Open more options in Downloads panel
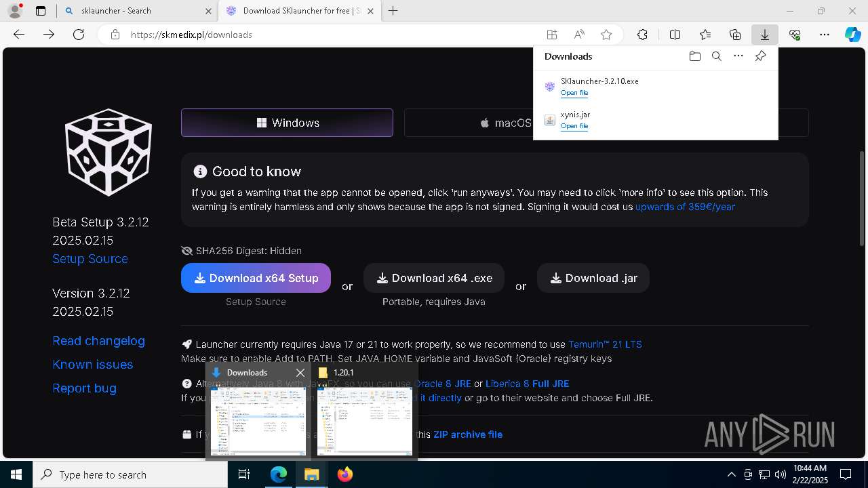This screenshot has width=868, height=488. tap(738, 56)
